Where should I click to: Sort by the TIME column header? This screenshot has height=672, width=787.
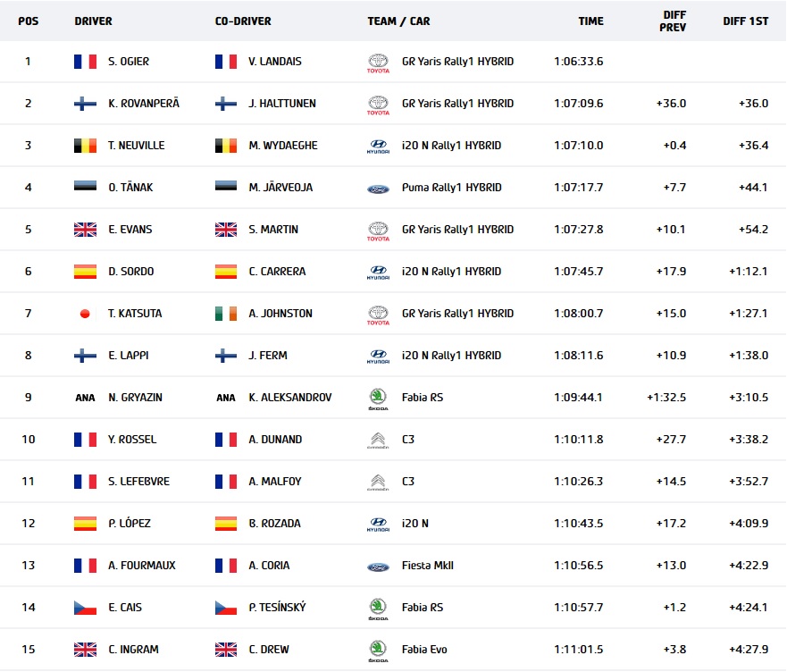[x=590, y=21]
